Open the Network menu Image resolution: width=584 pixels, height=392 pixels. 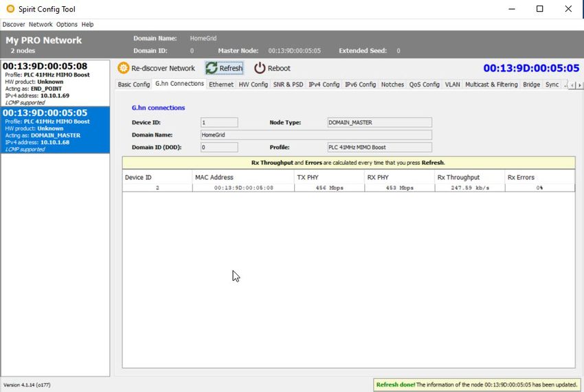[x=41, y=24]
